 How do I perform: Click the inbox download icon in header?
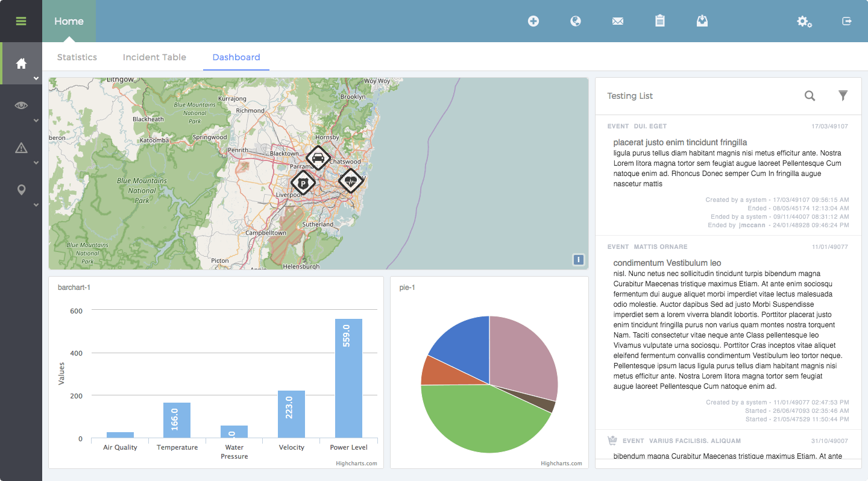[x=702, y=21]
